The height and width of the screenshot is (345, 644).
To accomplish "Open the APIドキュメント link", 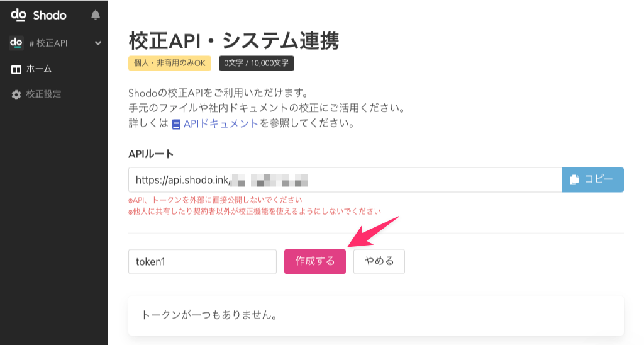I will pyautogui.click(x=221, y=123).
